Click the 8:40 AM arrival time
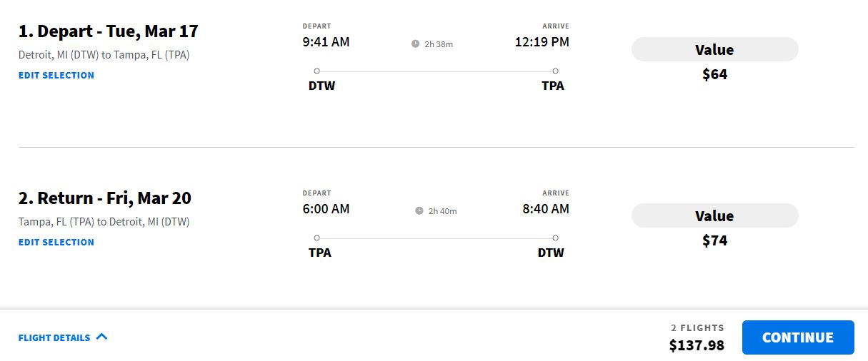The image size is (868, 361). pyautogui.click(x=546, y=209)
